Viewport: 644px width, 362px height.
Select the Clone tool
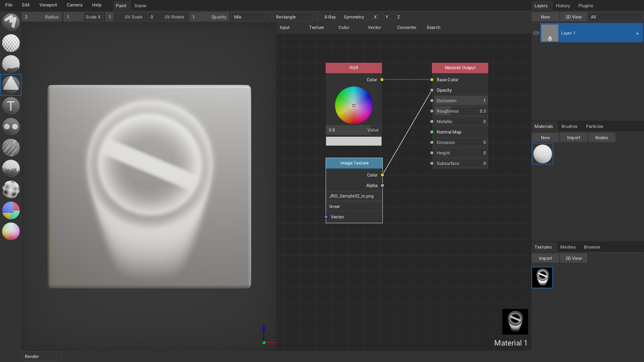[11, 127]
